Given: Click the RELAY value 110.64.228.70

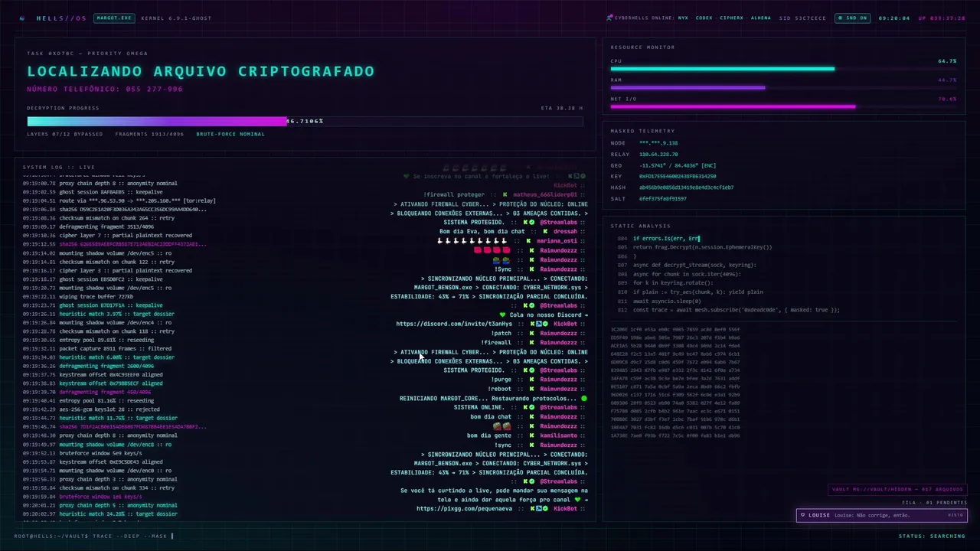Looking at the screenshot, I should [x=658, y=155].
